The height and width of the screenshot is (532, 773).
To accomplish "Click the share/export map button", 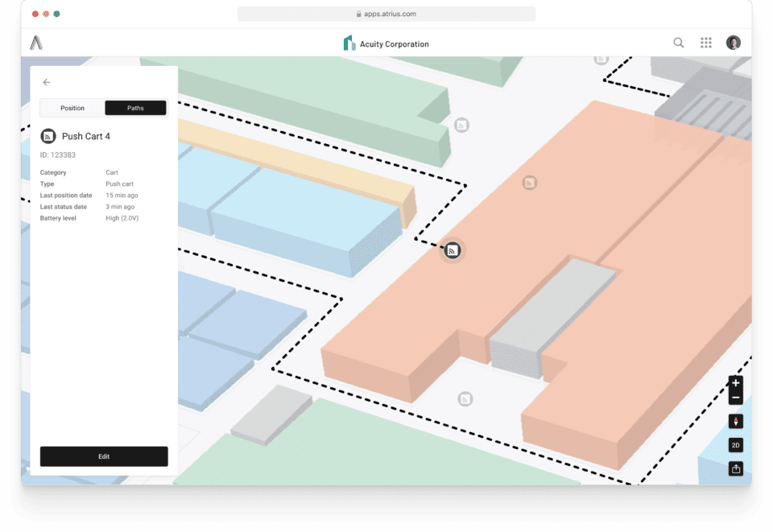I will pos(735,468).
